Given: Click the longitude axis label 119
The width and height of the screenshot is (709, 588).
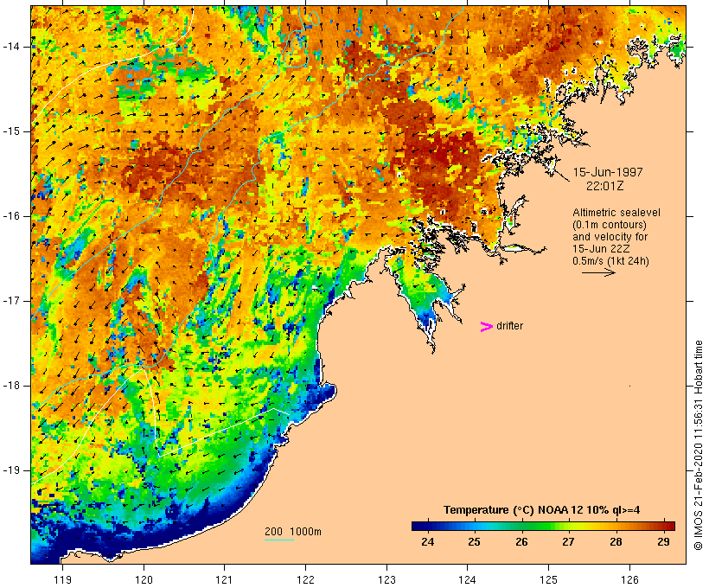Looking at the screenshot, I should point(62,579).
